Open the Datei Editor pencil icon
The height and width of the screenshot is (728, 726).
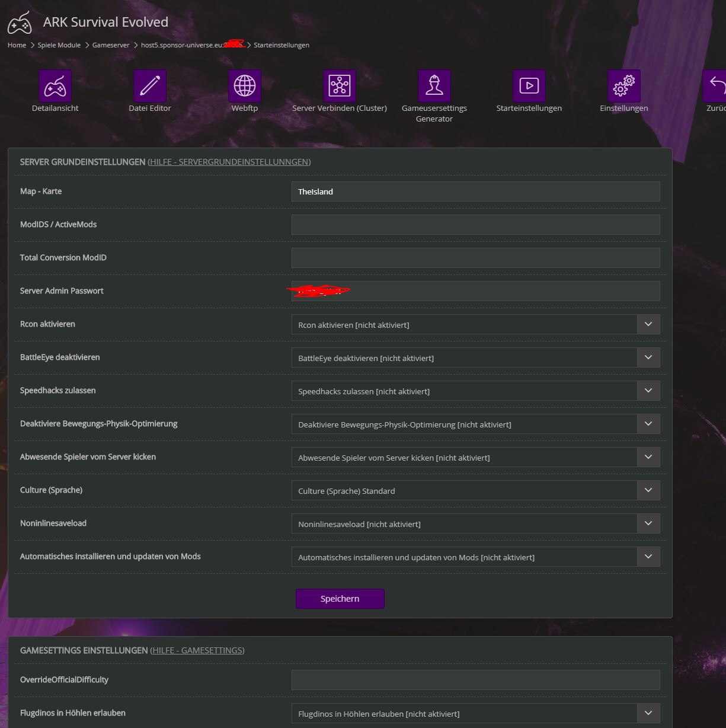[150, 87]
